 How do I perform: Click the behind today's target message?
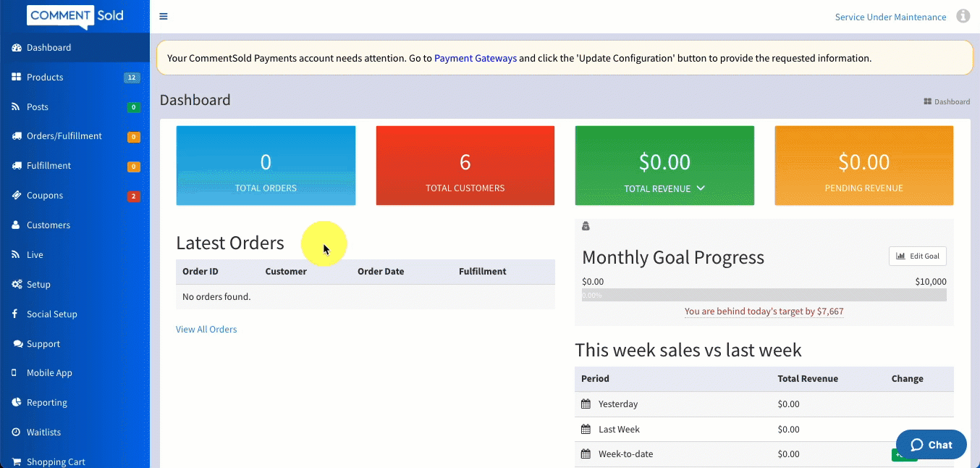pos(764,312)
